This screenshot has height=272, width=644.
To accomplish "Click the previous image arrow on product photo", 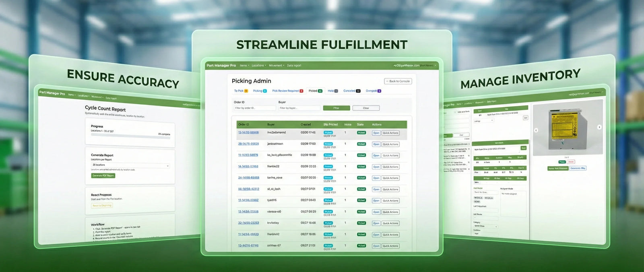I will click(536, 130).
